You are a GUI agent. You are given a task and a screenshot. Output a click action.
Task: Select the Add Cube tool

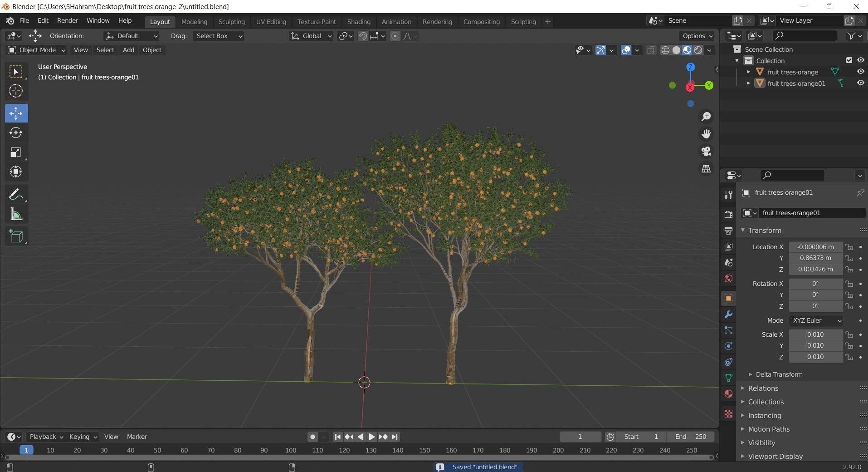[16, 236]
